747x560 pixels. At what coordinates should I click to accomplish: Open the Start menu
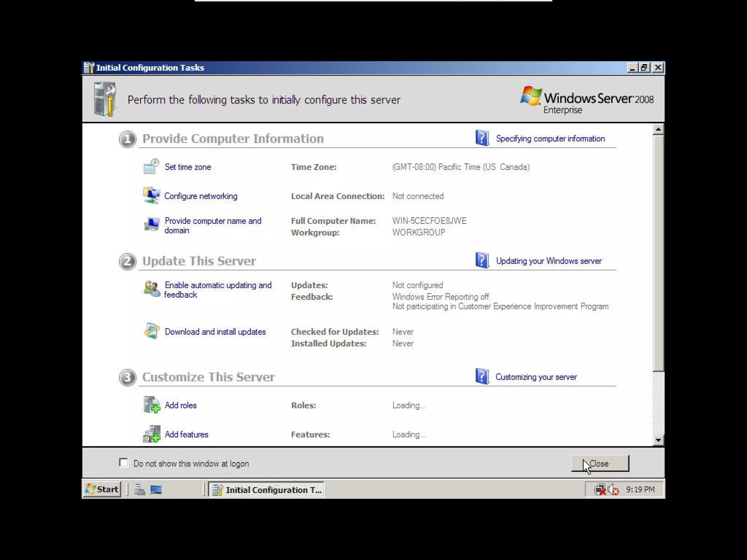tap(102, 489)
